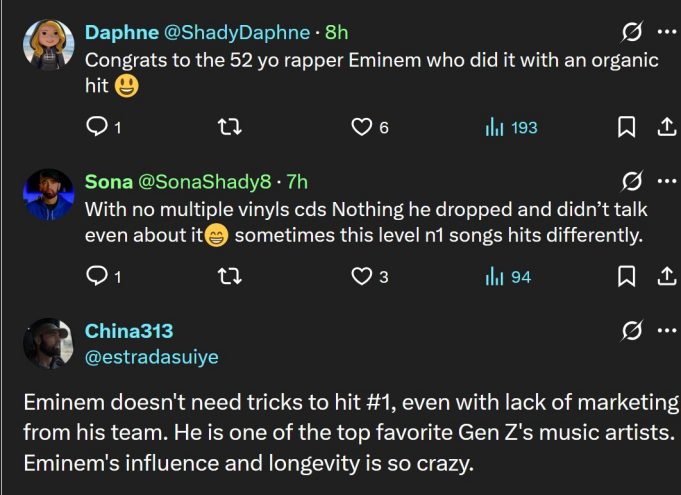
Task: Repost Daphne's Eminem congratulations tweet
Action: point(230,127)
